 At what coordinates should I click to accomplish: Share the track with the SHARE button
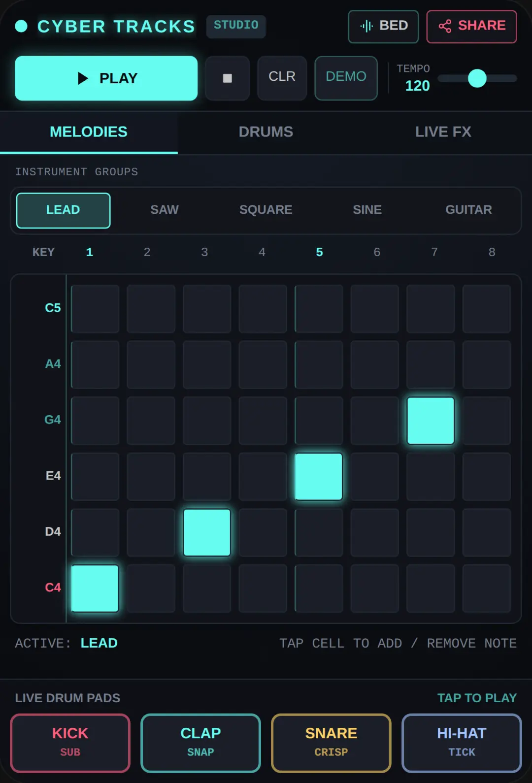pyautogui.click(x=471, y=26)
